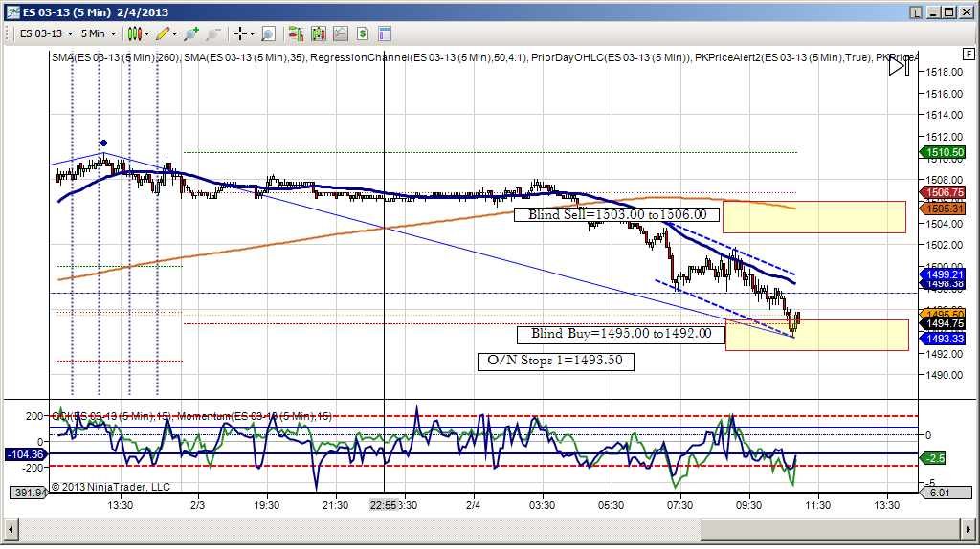
Task: Click the -200 CCI axis label
Action: click(x=33, y=468)
